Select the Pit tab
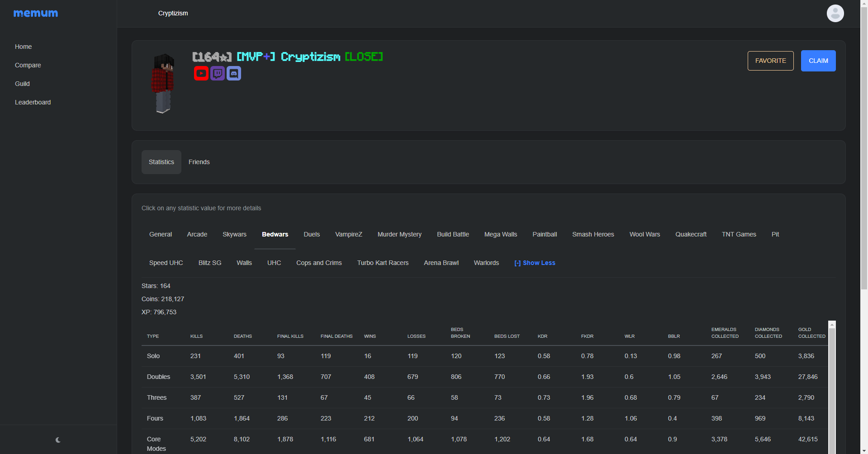This screenshot has height=454, width=868. pos(775,234)
